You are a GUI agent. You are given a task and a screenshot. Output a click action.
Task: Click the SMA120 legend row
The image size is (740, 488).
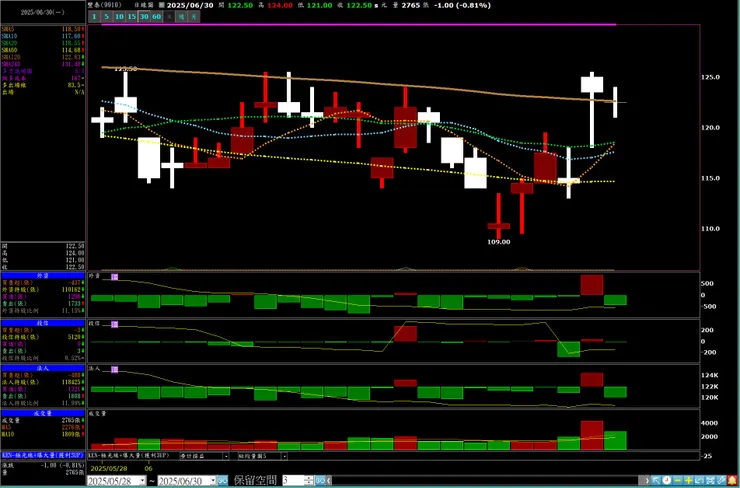(x=43, y=57)
